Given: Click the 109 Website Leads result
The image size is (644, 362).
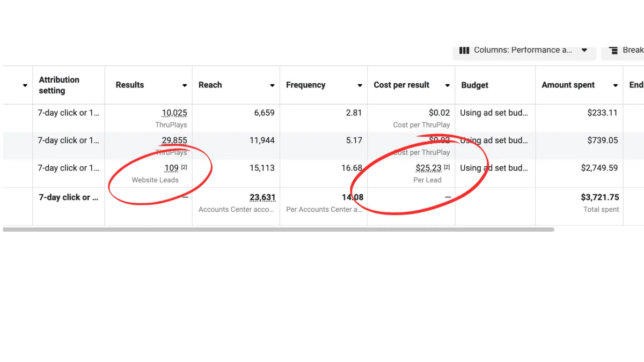Looking at the screenshot, I should pos(171,168).
